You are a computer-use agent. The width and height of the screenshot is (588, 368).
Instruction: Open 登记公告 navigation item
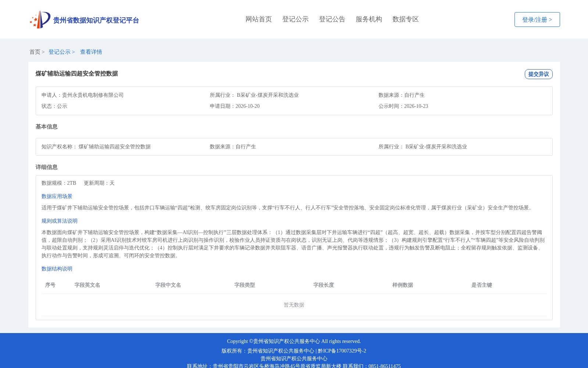(332, 19)
